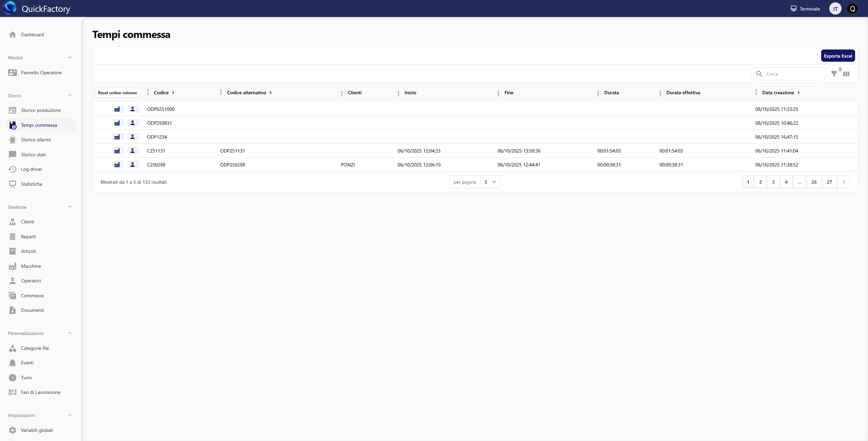Click operator icon for ODP1234 row
The height and width of the screenshot is (441, 868).
pos(133,137)
